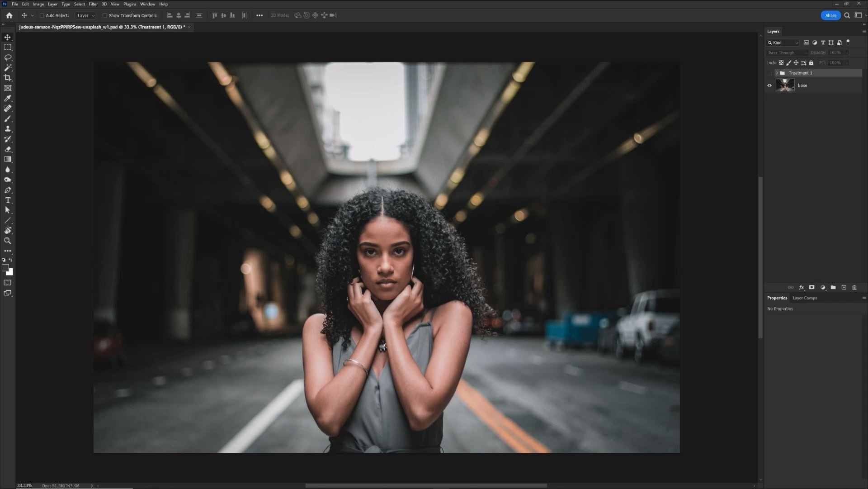Enable Show Transform Controls checkbox
Viewport: 868px width, 489px height.
tap(105, 15)
